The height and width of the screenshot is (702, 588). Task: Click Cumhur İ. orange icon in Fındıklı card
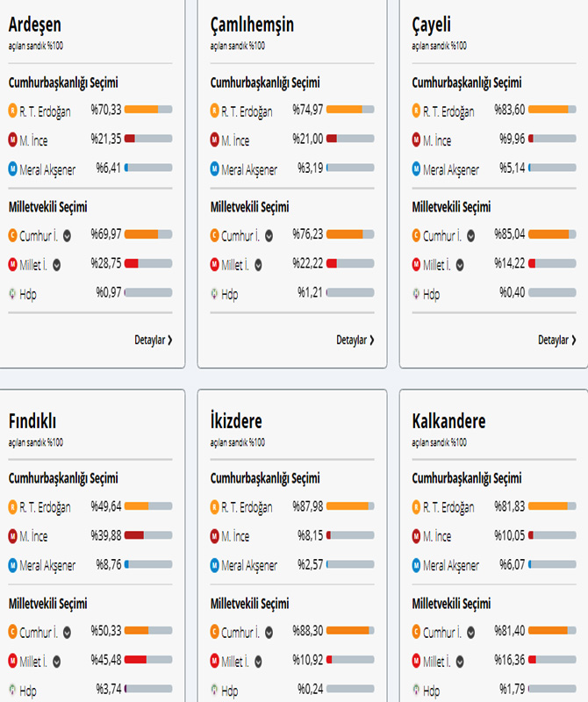point(13,631)
